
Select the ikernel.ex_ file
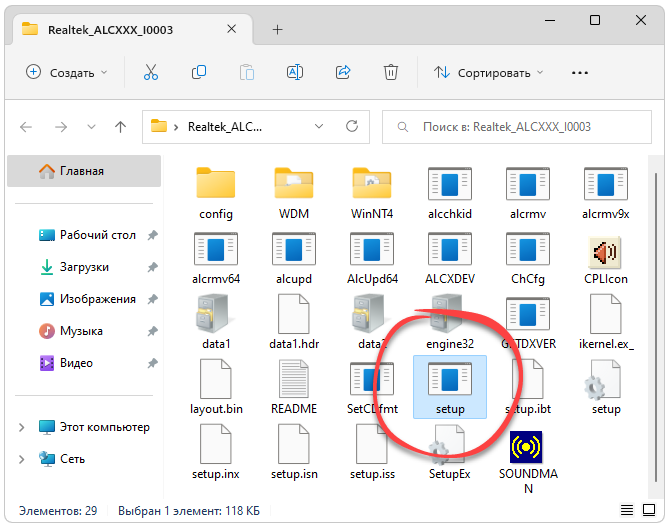[606, 323]
